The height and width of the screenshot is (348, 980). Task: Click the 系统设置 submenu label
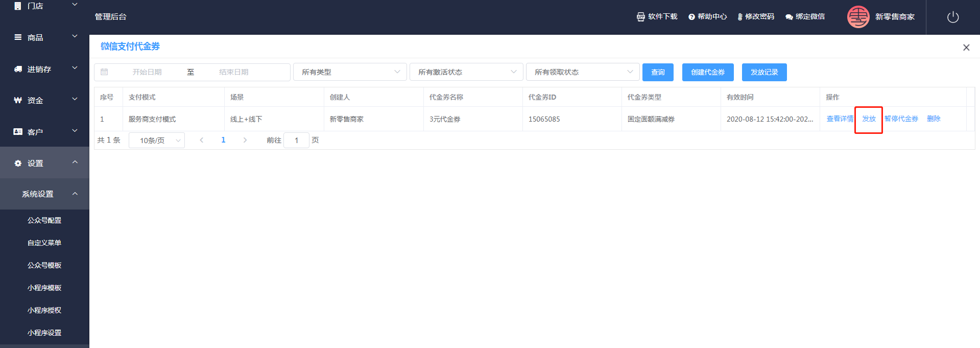point(38,194)
